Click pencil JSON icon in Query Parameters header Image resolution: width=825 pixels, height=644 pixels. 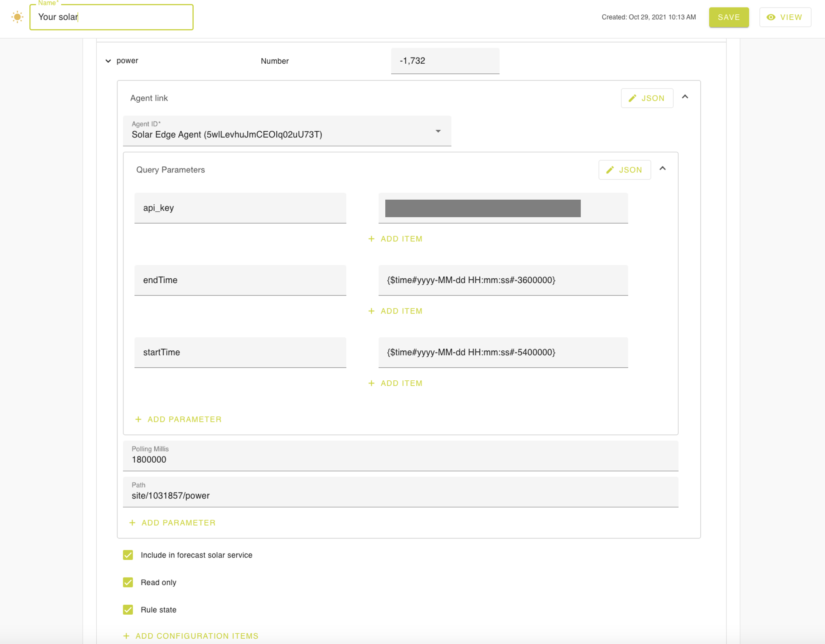(610, 170)
